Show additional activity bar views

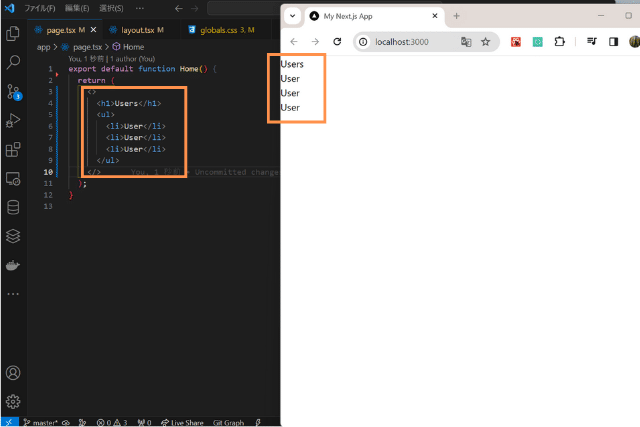point(13,294)
